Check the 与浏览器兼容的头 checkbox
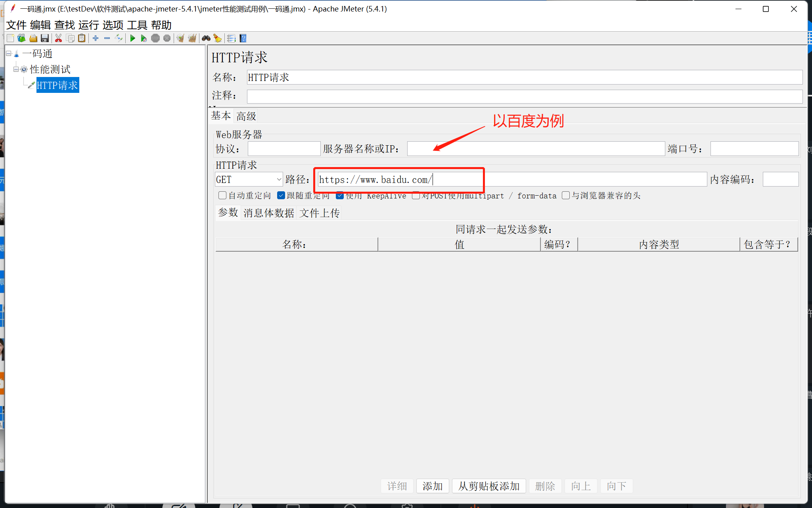 (566, 195)
